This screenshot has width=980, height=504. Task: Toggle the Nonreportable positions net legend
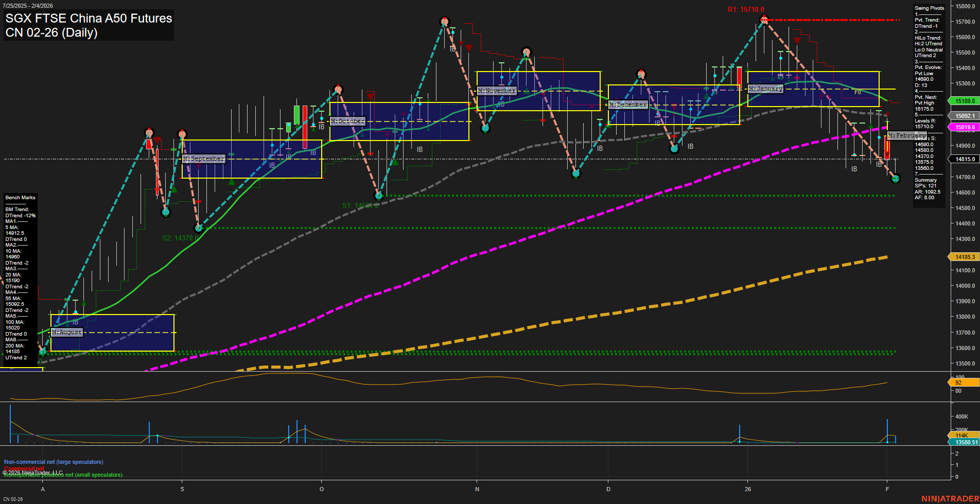63,475
